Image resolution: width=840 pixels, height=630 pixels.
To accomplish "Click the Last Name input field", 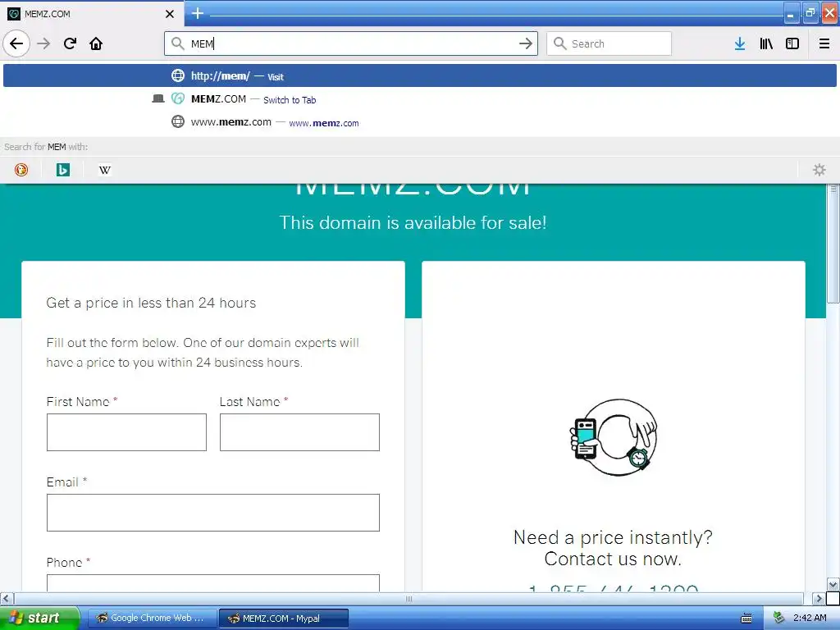I will (x=299, y=431).
